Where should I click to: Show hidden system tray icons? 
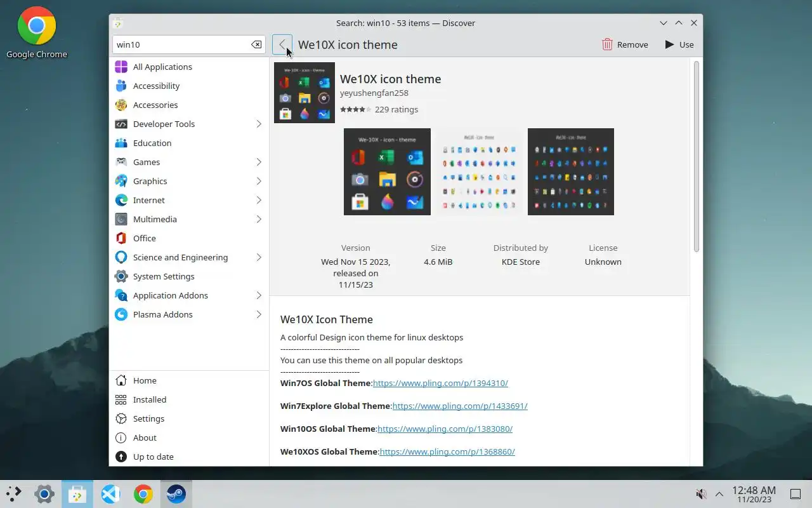[x=719, y=494]
